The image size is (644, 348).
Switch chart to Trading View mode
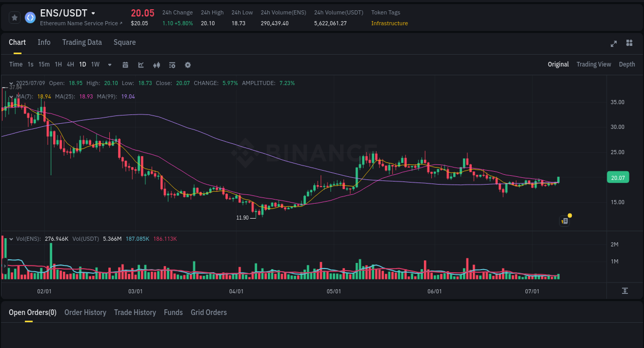(x=594, y=64)
